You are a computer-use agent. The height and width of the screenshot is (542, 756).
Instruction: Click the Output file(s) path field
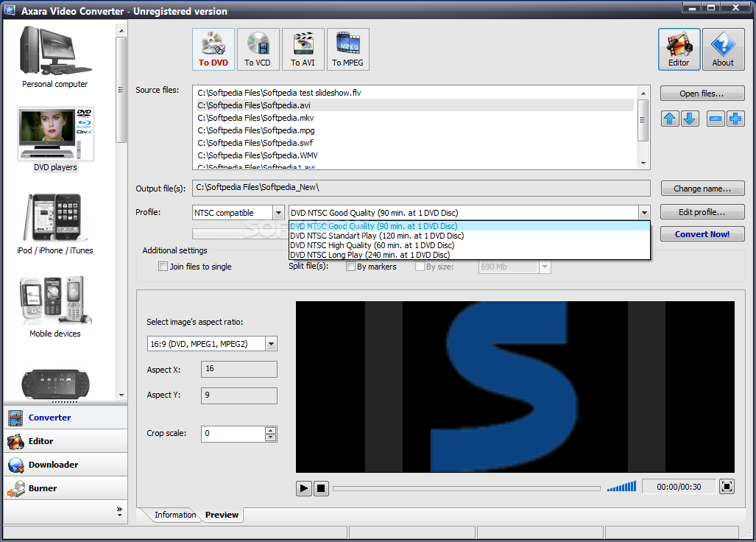421,188
